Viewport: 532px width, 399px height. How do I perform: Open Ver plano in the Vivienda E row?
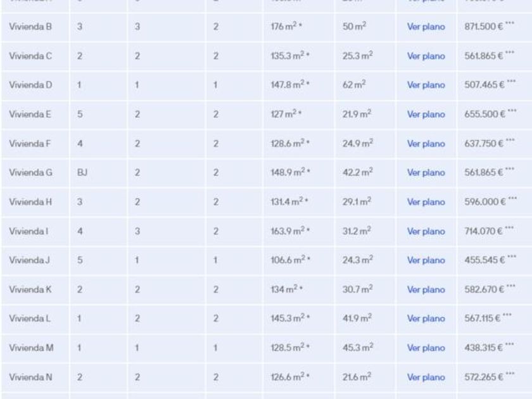pyautogui.click(x=426, y=115)
